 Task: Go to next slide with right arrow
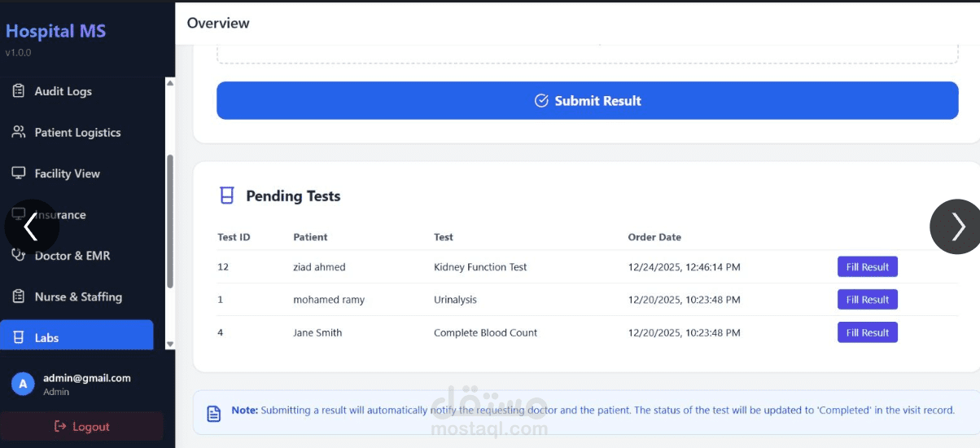957,226
